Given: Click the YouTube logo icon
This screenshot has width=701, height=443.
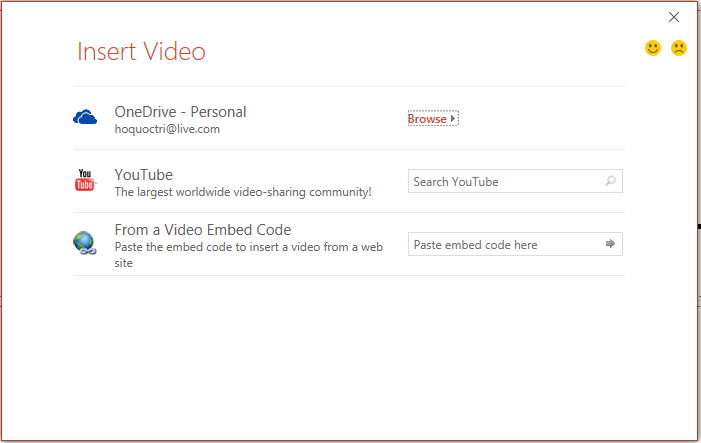Looking at the screenshot, I should click(x=85, y=180).
